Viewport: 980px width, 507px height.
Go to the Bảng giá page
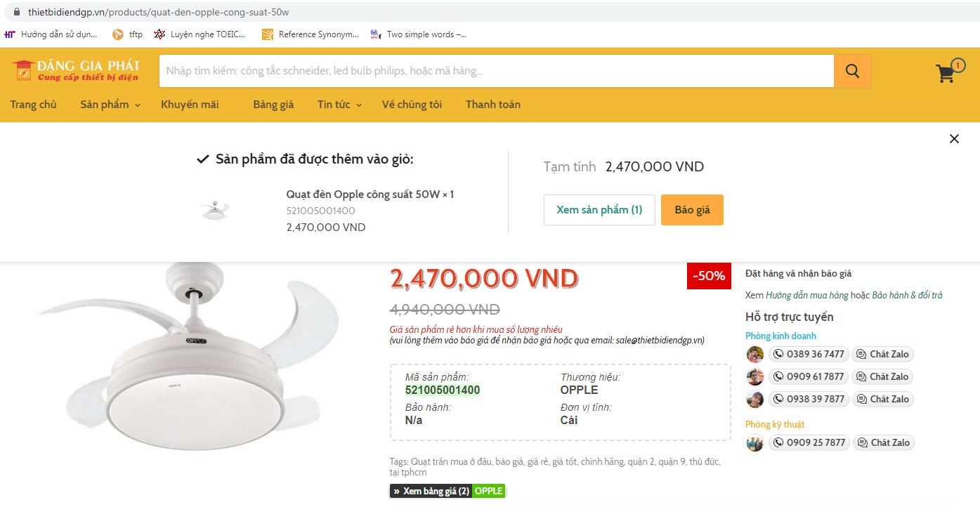pos(273,105)
